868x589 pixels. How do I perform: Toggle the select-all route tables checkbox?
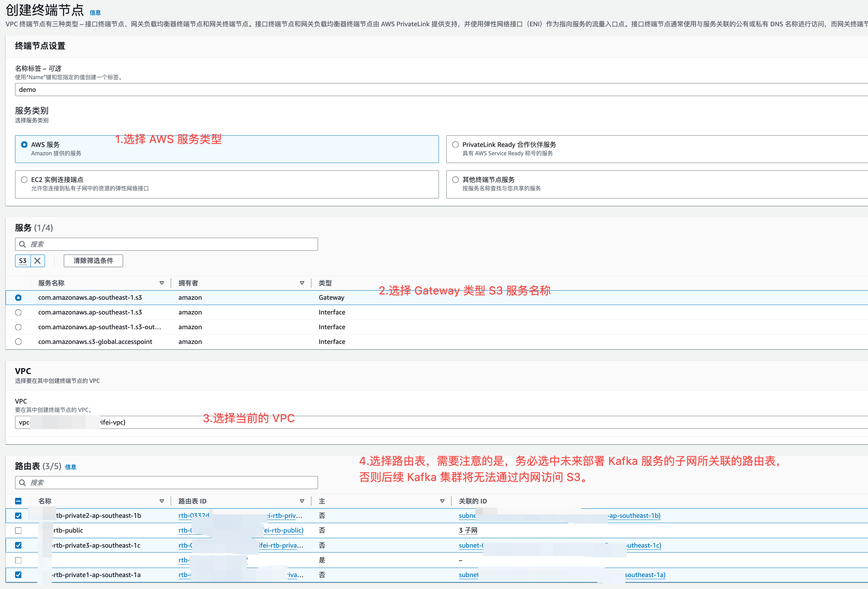(18, 501)
